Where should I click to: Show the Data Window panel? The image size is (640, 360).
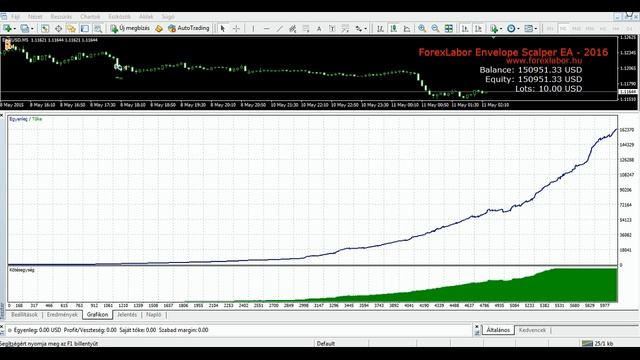pyautogui.click(x=58, y=28)
